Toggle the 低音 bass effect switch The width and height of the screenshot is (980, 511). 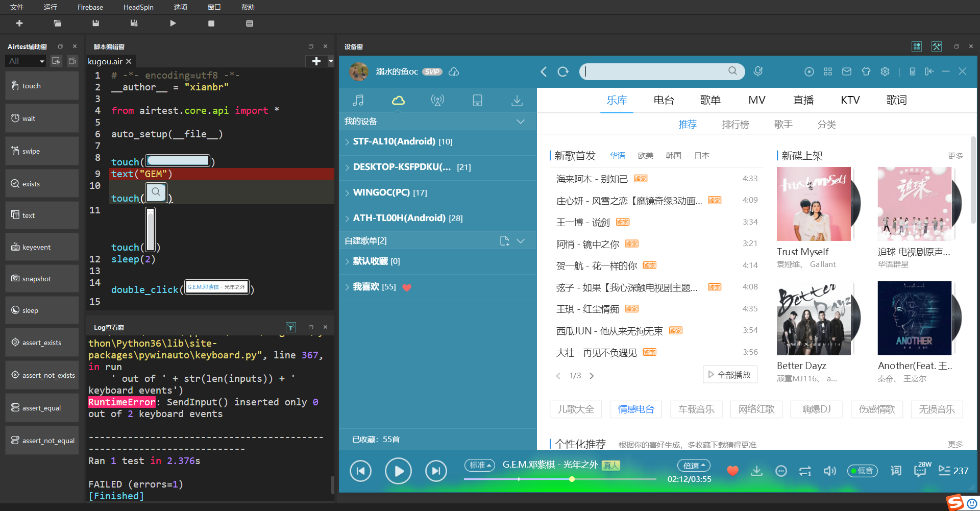tap(863, 471)
